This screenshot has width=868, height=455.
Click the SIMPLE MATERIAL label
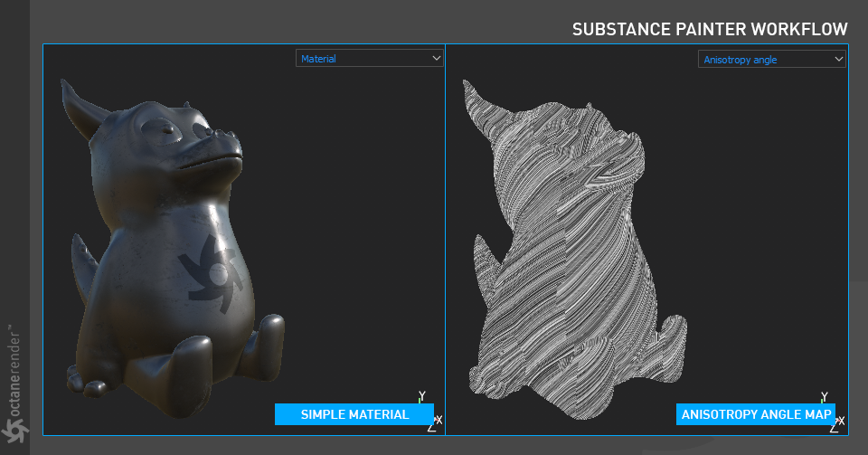coord(354,414)
